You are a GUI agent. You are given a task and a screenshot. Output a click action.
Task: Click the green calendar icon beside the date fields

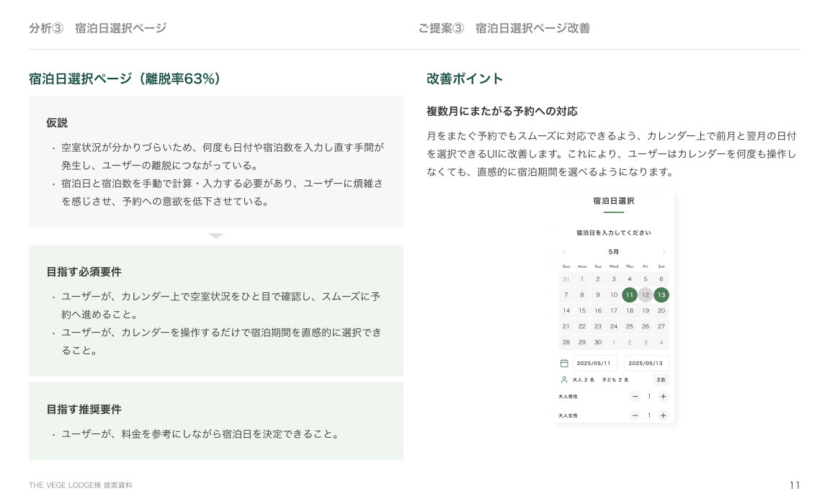(x=564, y=364)
